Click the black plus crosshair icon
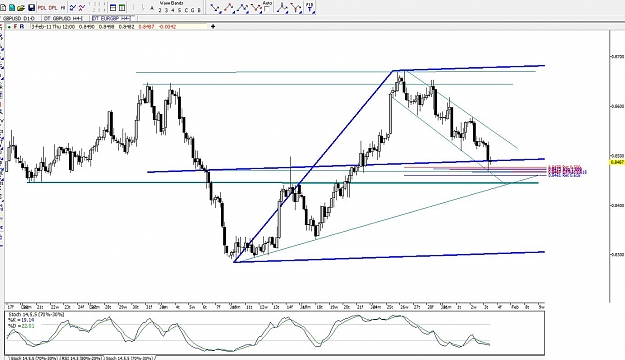The image size is (625, 360). coord(213,26)
